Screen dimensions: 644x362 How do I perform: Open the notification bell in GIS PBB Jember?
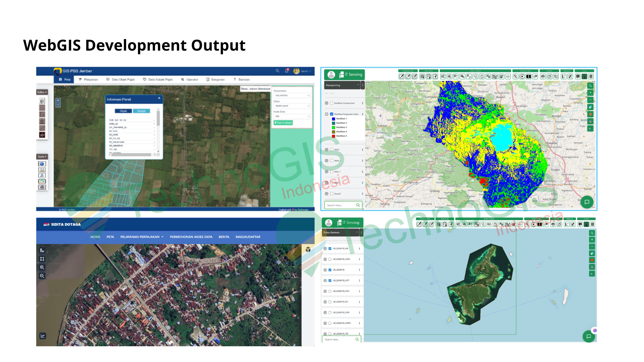point(287,71)
